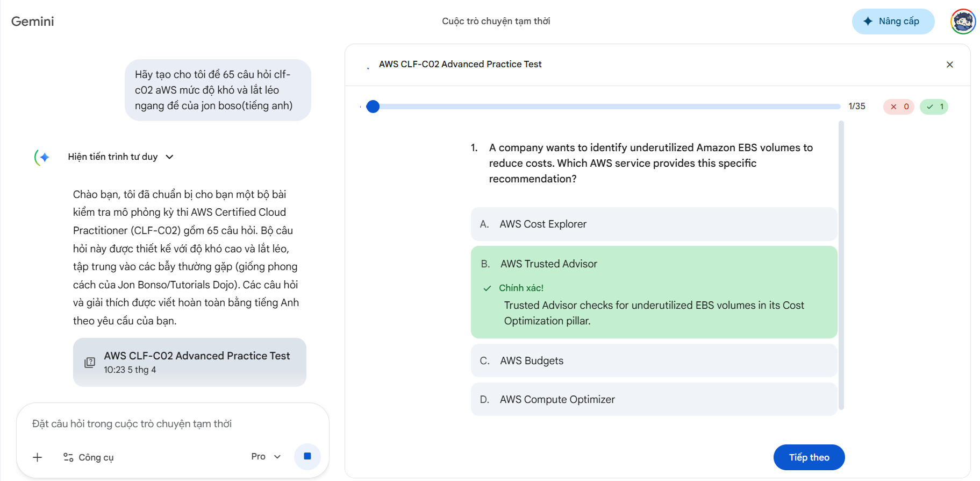Click the quiz panel scrollbar
The width and height of the screenshot is (980, 481).
pyautogui.click(x=841, y=265)
